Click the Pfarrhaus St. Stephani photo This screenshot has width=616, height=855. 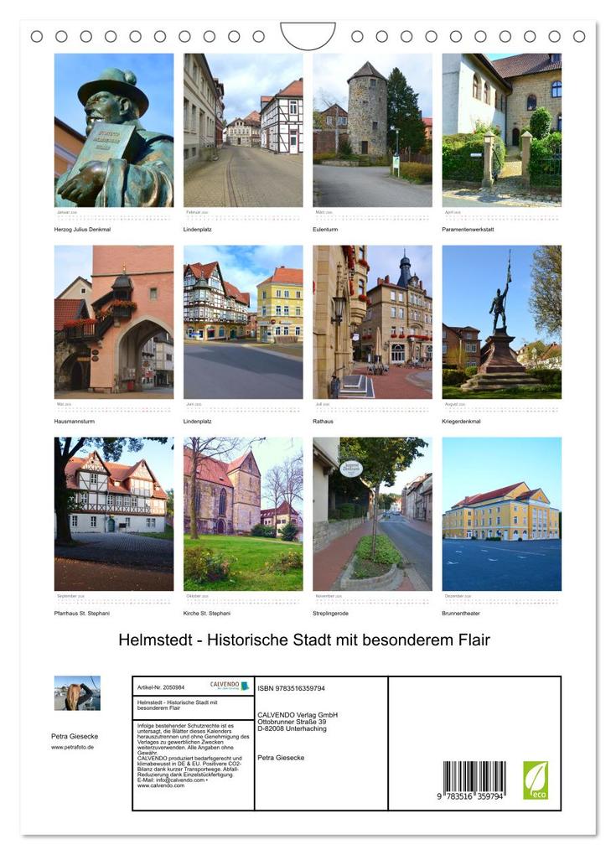click(114, 514)
